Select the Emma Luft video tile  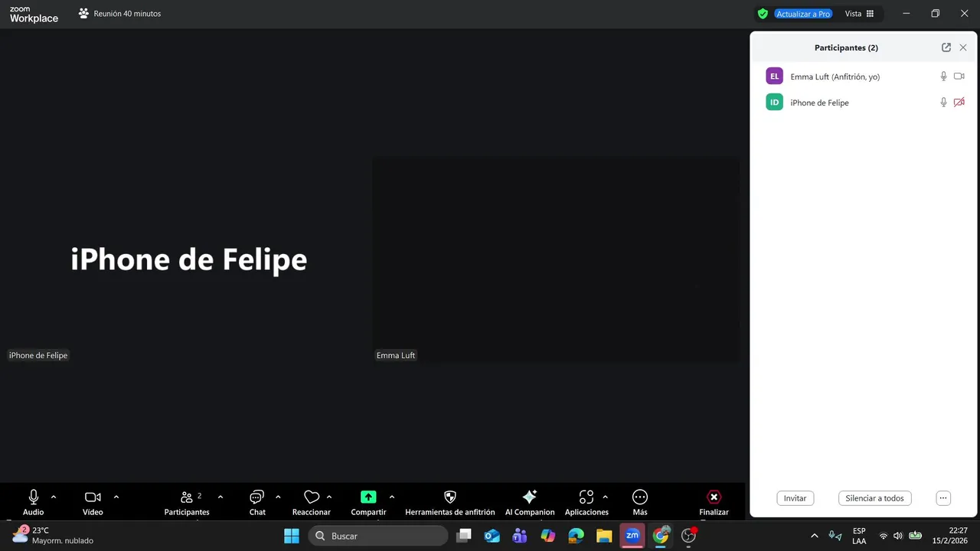coord(556,260)
